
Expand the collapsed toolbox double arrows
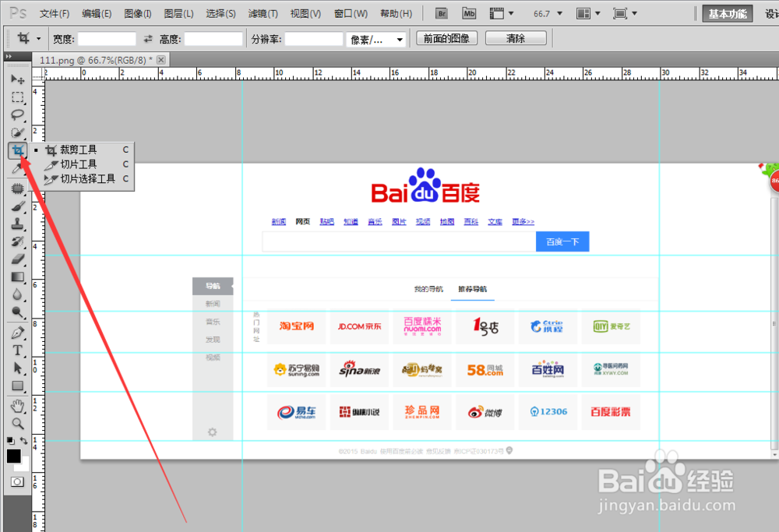[x=9, y=57]
